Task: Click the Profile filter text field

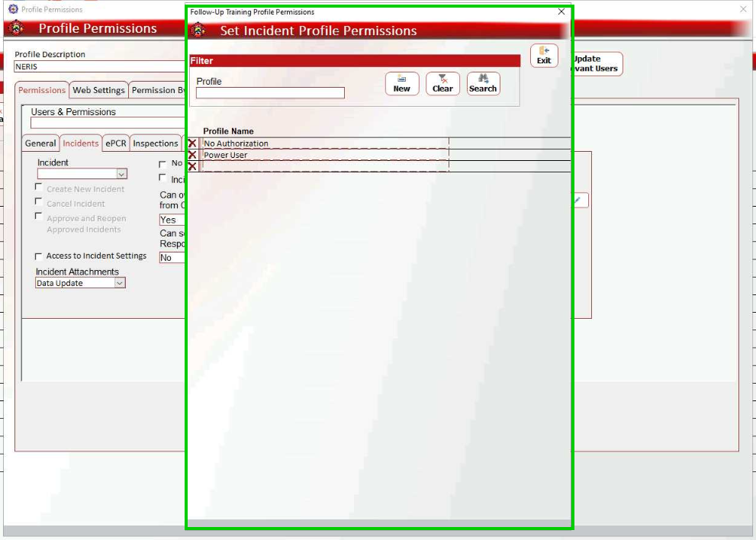Action: click(270, 93)
